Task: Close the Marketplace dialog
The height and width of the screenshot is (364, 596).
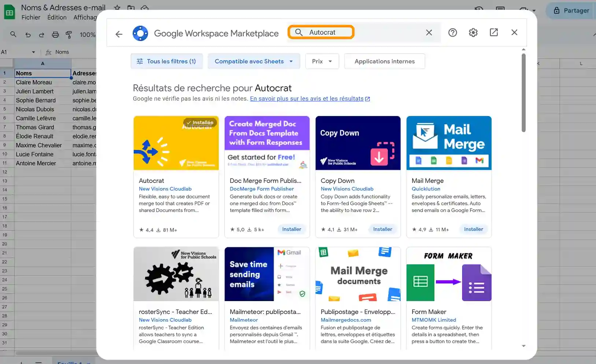Action: (x=514, y=32)
